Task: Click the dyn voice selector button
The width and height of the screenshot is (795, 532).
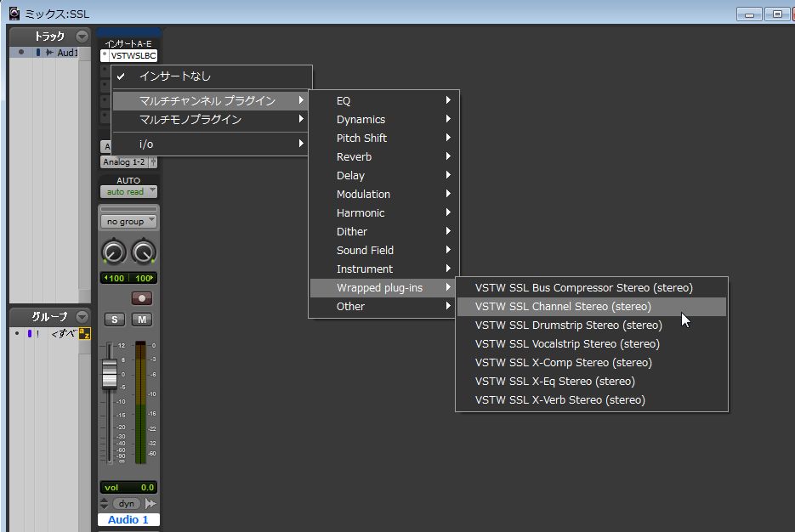Action: click(126, 503)
